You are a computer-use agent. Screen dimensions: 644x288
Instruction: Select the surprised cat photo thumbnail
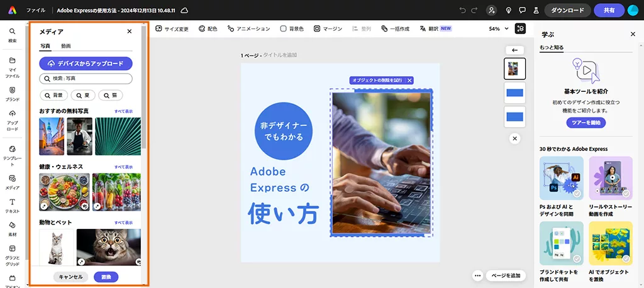coord(109,247)
